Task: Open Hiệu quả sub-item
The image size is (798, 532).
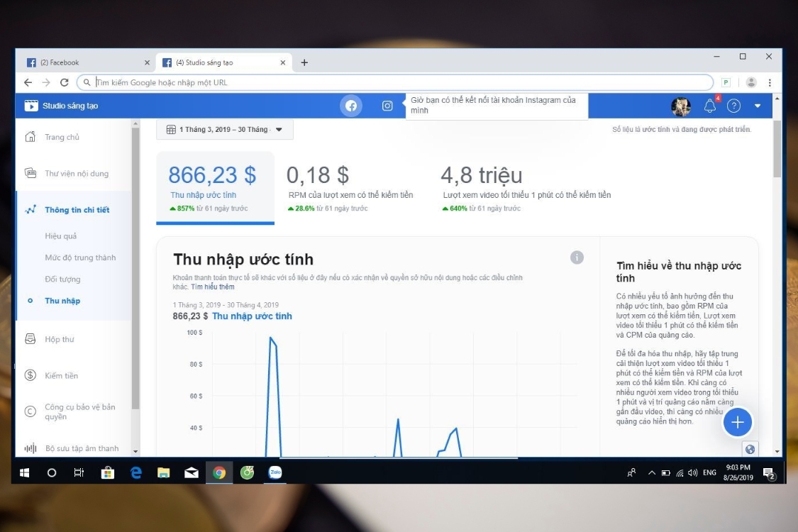Action: coord(60,236)
